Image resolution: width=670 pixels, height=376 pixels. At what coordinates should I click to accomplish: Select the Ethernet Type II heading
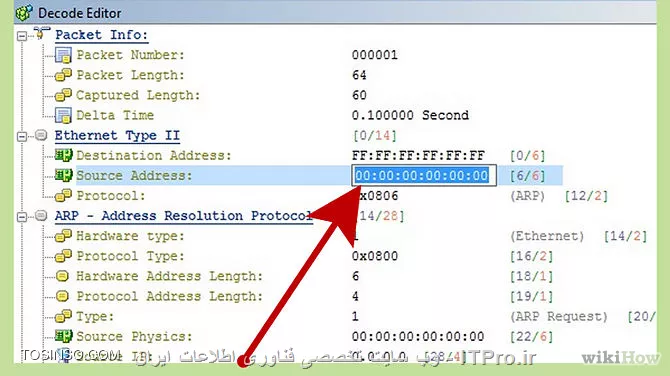click(117, 136)
